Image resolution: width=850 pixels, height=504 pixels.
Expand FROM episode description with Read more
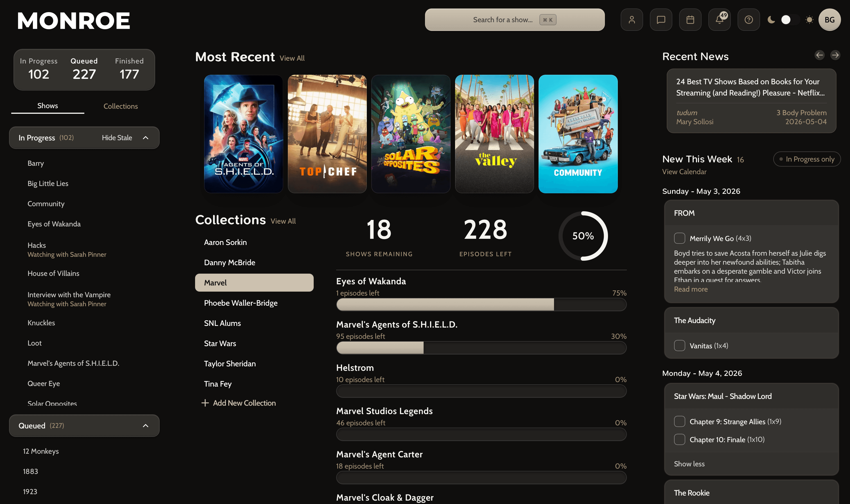691,289
